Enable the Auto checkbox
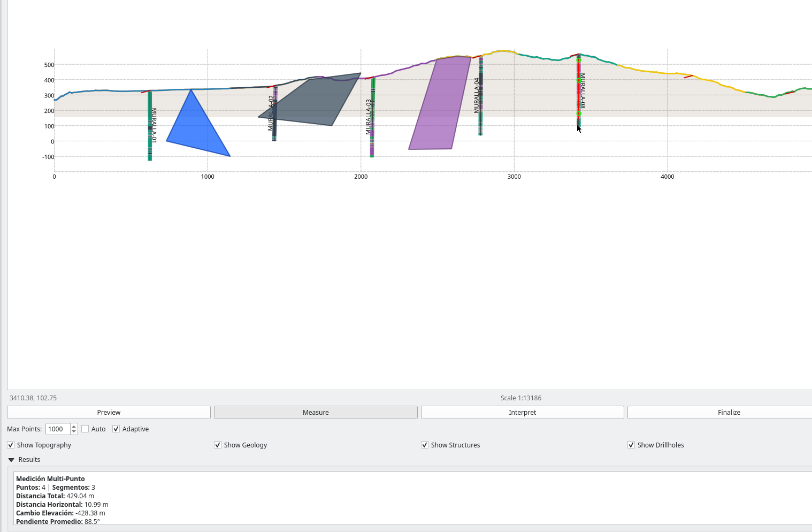 86,429
